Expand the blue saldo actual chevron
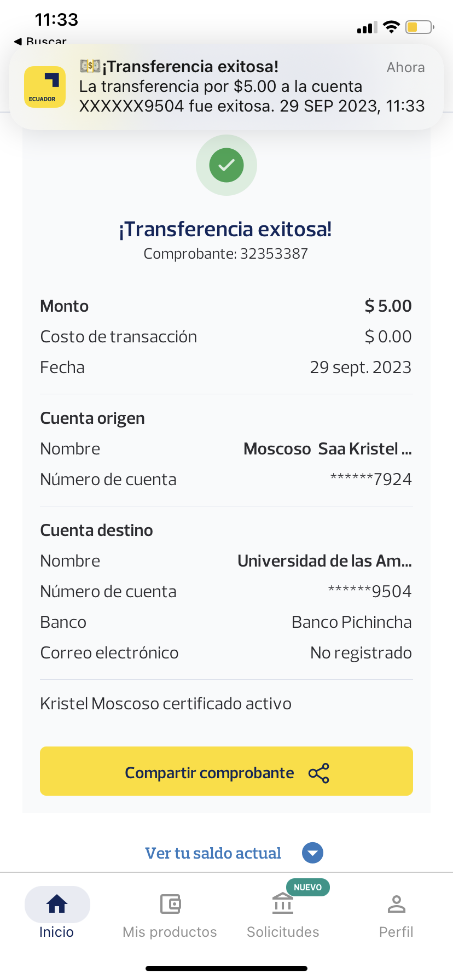453x980 pixels. [313, 853]
